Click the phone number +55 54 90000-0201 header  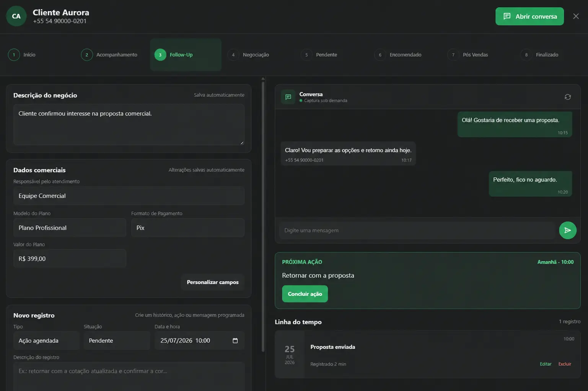point(60,21)
